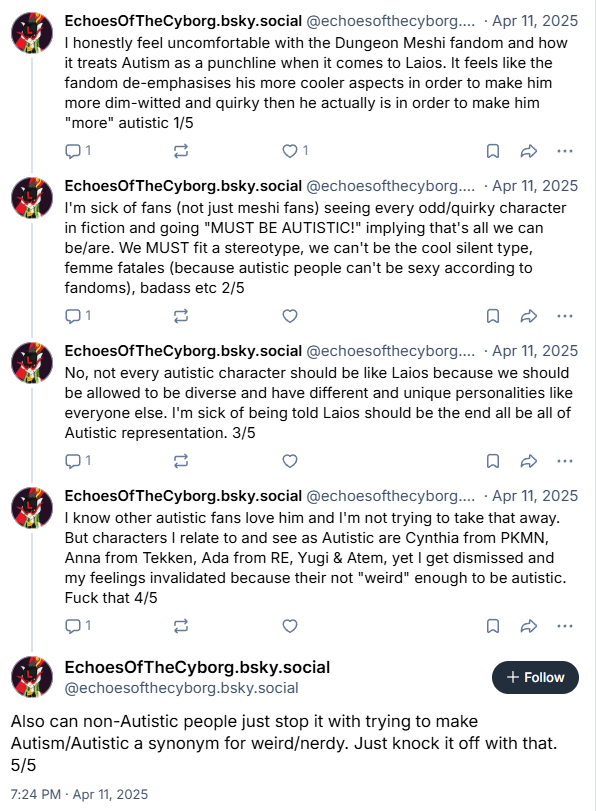Open EchoesOfTheCyborg name on the 2/5 post
The height and width of the screenshot is (811, 596).
(183, 186)
